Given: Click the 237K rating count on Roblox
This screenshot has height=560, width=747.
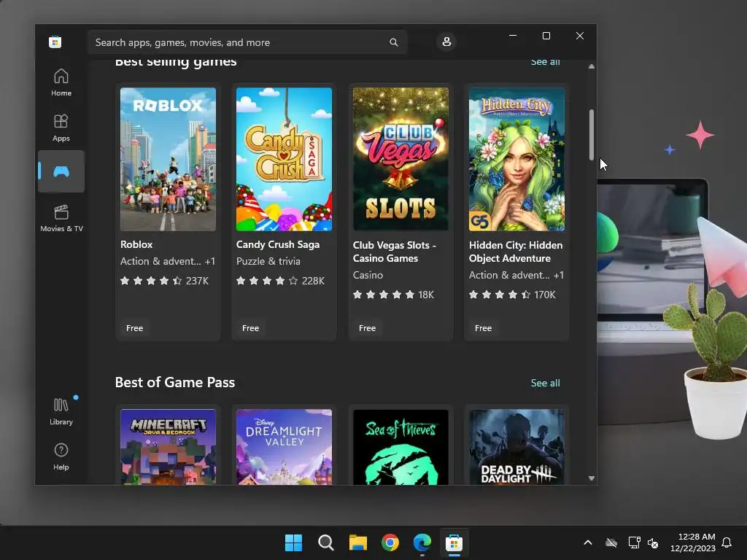Looking at the screenshot, I should 197,281.
